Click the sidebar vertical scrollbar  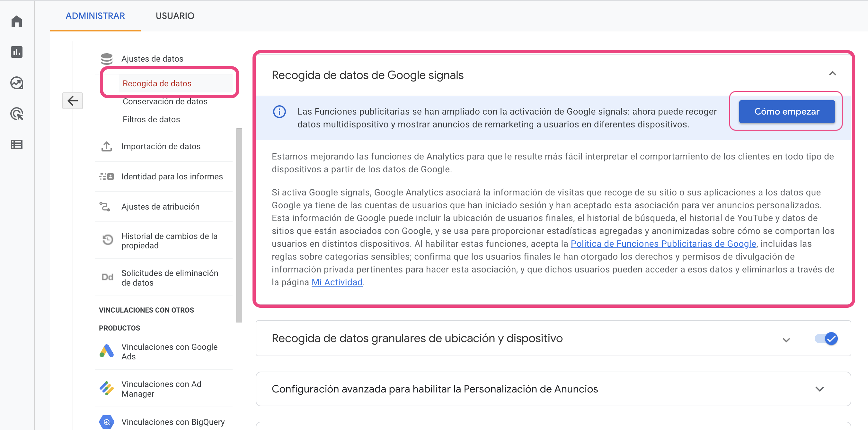[239, 225]
